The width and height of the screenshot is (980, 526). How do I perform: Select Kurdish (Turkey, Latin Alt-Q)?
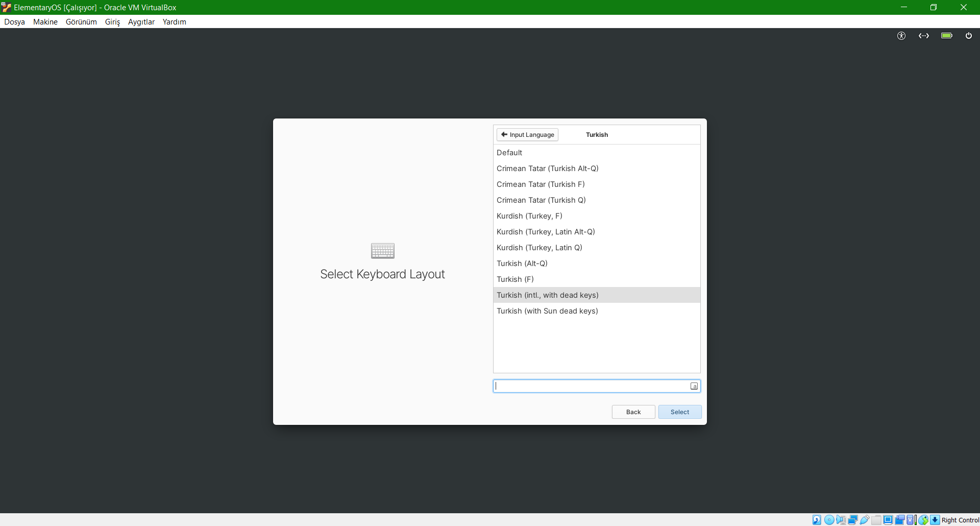(x=597, y=232)
